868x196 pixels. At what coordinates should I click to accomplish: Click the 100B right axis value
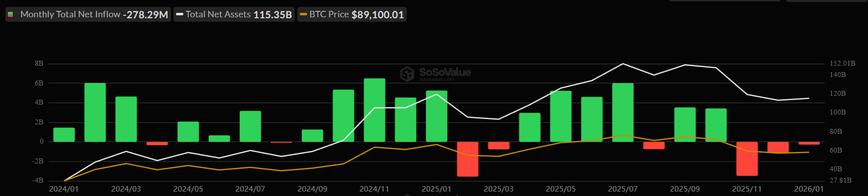point(838,112)
